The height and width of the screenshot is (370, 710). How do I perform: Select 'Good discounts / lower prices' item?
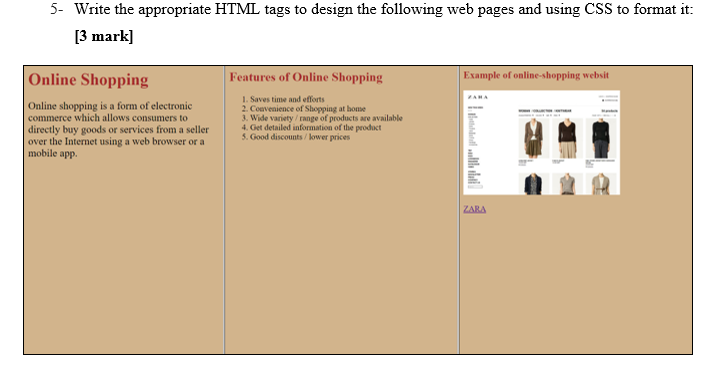[300, 137]
